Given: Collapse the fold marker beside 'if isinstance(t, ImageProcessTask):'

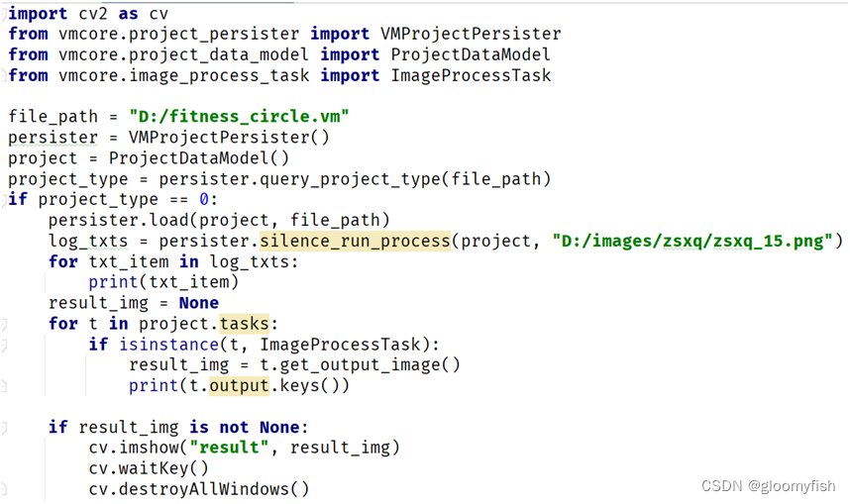Looking at the screenshot, I should click(3, 345).
